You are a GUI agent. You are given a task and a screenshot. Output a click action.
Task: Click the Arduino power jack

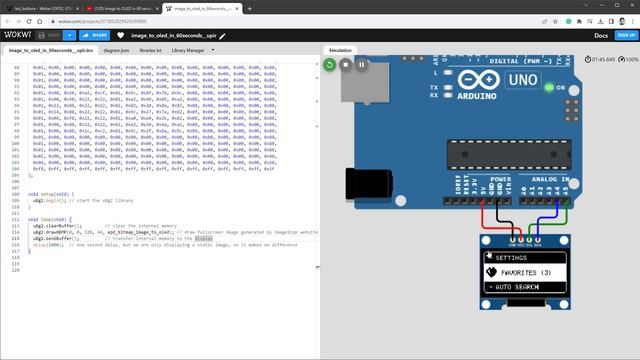369,184
